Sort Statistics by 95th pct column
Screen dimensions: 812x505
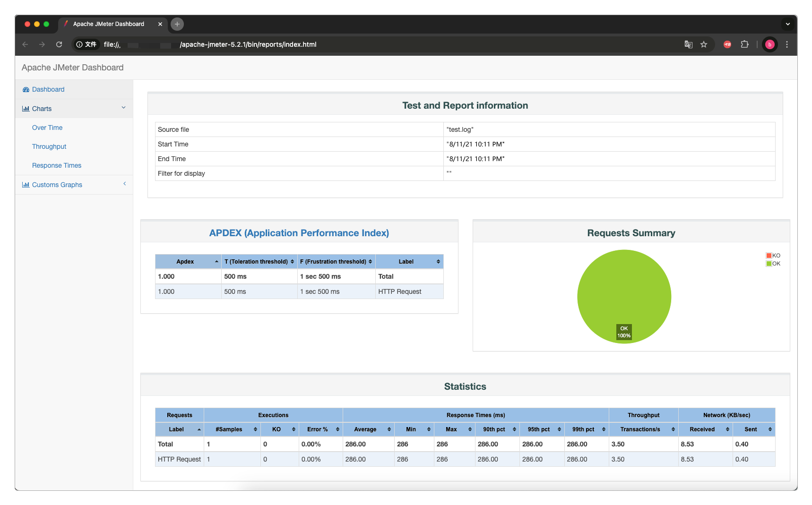pos(542,429)
